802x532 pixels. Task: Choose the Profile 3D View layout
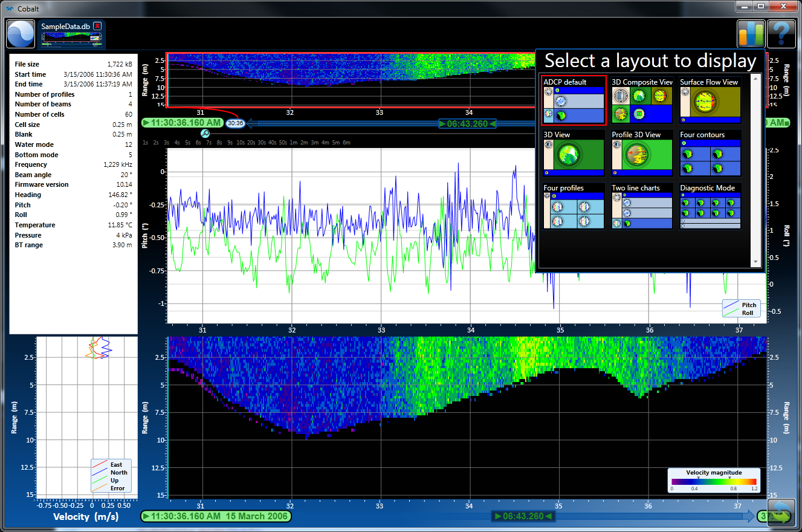click(x=642, y=154)
